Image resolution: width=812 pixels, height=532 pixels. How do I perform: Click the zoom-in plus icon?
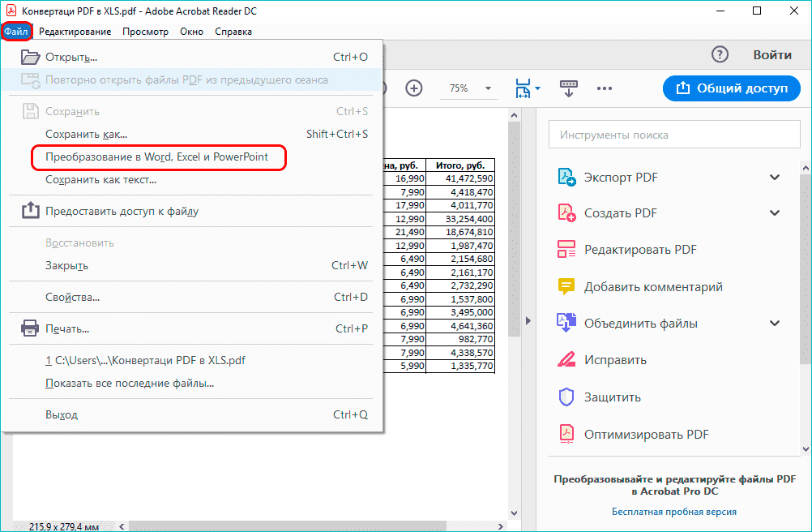pos(413,88)
